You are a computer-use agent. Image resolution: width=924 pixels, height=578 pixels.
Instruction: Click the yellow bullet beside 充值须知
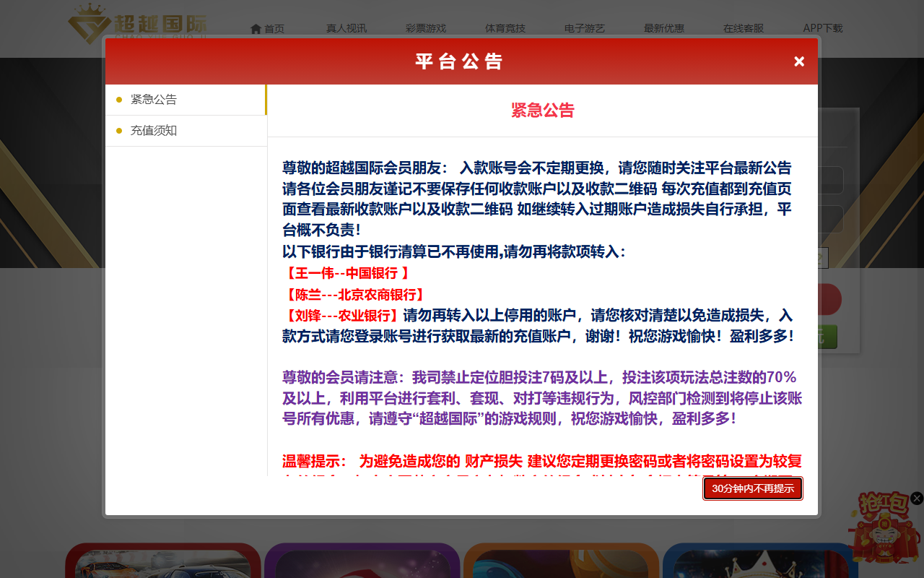click(x=119, y=131)
